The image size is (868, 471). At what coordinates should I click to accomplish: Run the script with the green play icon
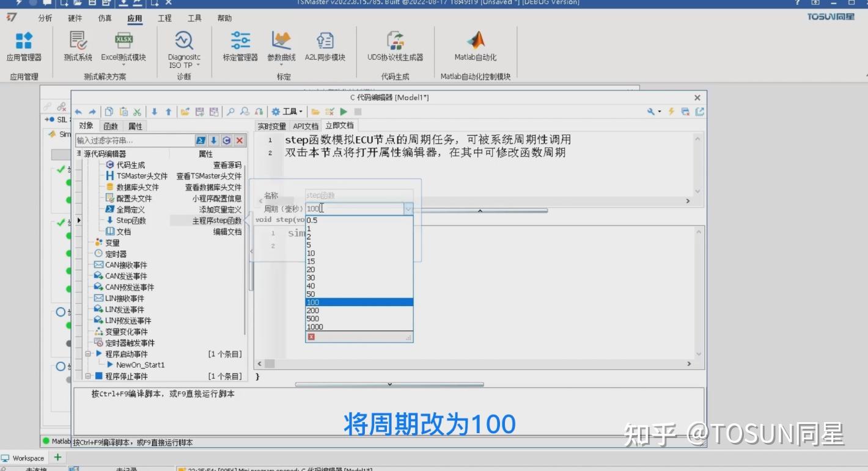(x=344, y=111)
